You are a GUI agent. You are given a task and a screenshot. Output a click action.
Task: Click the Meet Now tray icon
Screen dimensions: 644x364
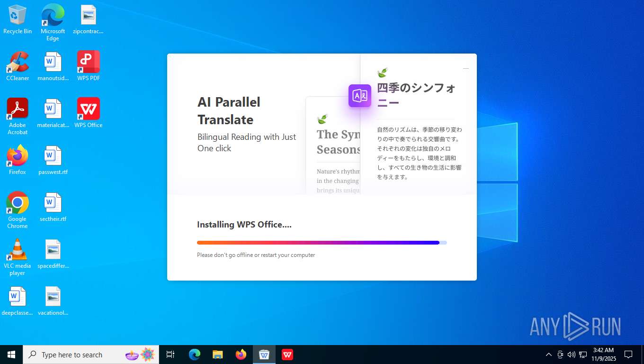tap(560, 355)
